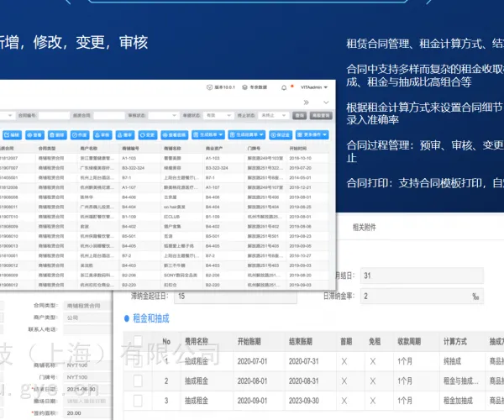The width and height of the screenshot is (504, 420).
Task: Collapse the filter panel with chevron down
Action: click(x=326, y=102)
